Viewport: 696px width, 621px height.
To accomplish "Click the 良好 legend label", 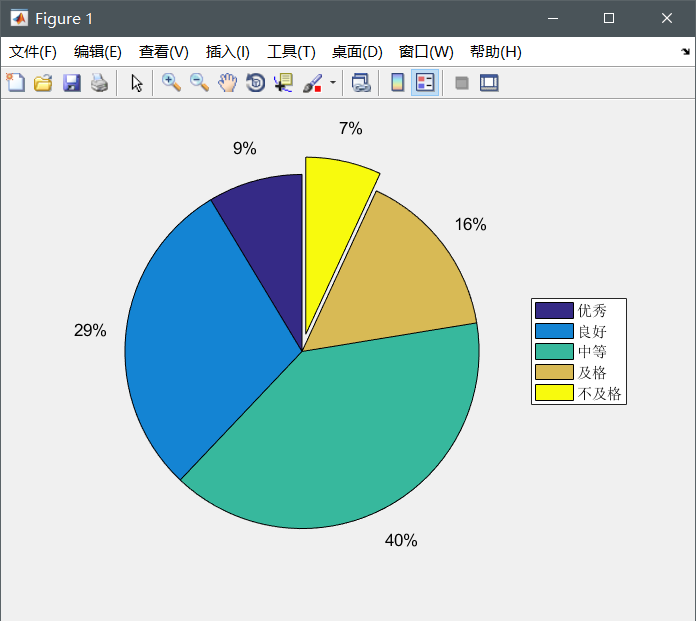I will click(x=592, y=331).
